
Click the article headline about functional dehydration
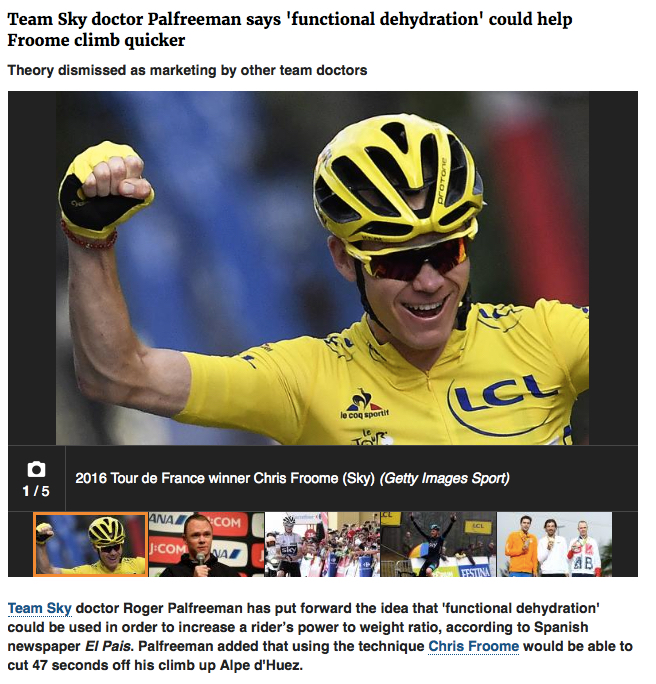pyautogui.click(x=290, y=30)
